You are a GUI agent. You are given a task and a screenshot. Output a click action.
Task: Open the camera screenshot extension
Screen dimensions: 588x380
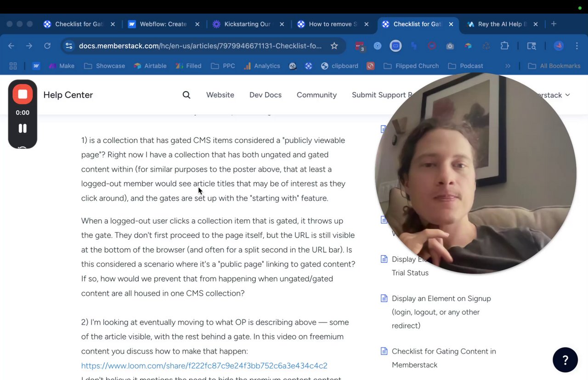click(450, 46)
